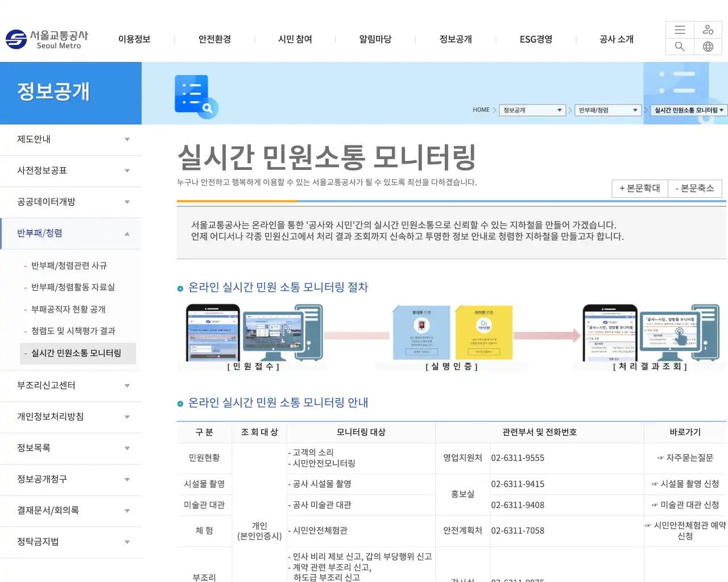
Task: Open the ESG경영 menu
Action: pyautogui.click(x=536, y=39)
